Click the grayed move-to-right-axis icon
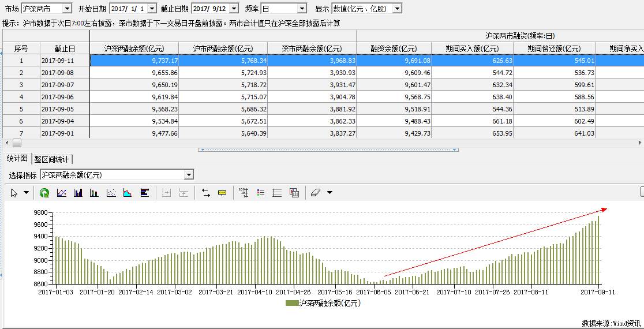The height and width of the screenshot is (329, 644). (x=166, y=193)
